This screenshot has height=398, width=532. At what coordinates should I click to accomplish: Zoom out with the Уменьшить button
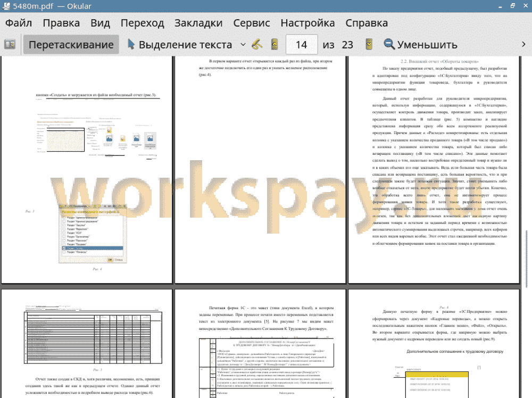pyautogui.click(x=420, y=45)
